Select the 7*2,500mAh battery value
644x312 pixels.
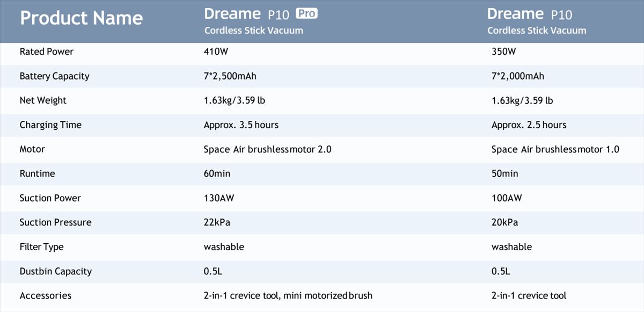point(230,76)
